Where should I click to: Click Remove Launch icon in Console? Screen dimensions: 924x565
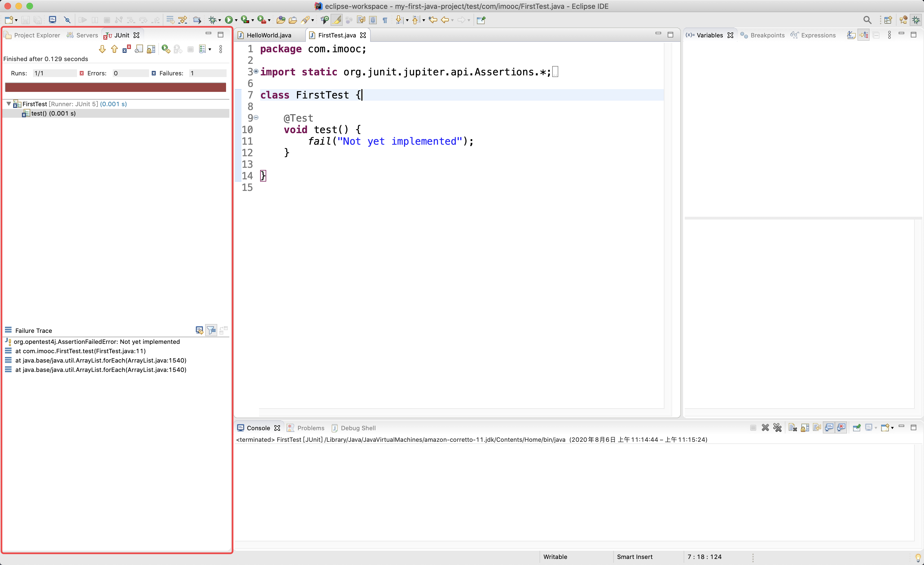(x=765, y=428)
